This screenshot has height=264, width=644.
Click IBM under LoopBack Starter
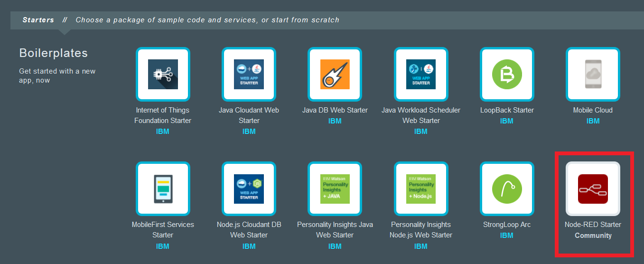pos(507,121)
